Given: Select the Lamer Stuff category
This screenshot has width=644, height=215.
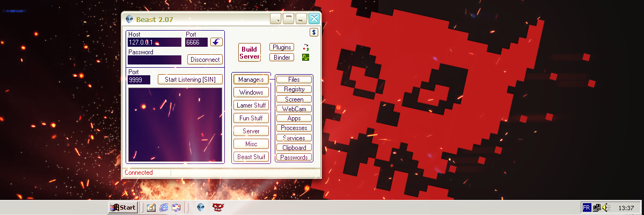Looking at the screenshot, I should pos(251,105).
